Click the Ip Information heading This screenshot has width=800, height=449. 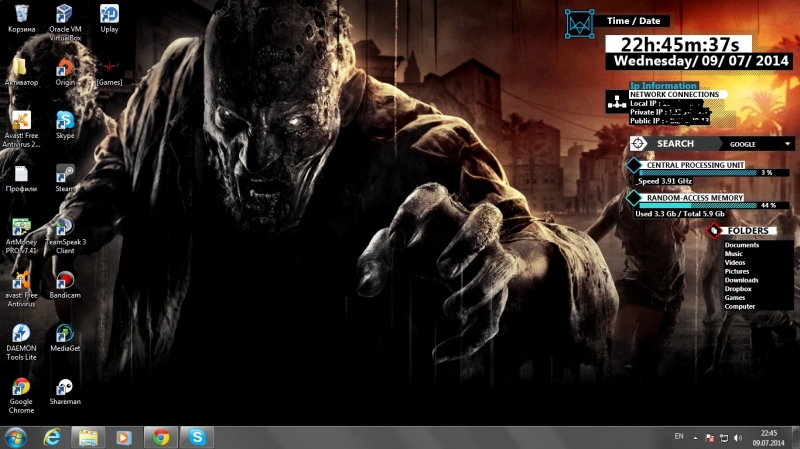tap(663, 86)
